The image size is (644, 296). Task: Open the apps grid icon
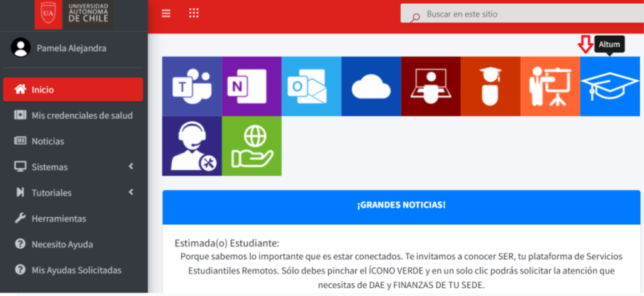[x=194, y=14]
